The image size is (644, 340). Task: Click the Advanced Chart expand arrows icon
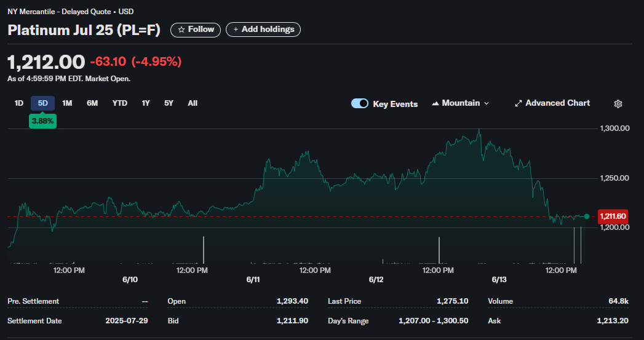click(x=519, y=103)
